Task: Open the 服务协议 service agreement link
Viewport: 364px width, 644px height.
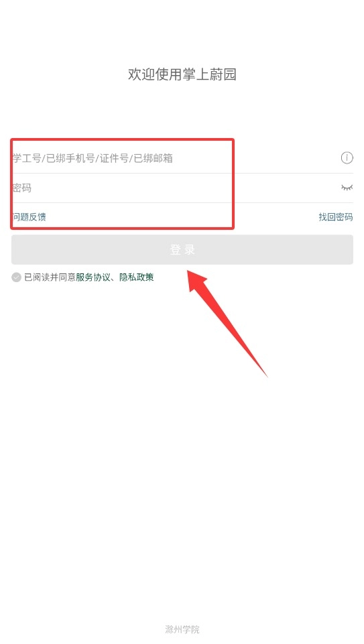Action: click(x=93, y=277)
